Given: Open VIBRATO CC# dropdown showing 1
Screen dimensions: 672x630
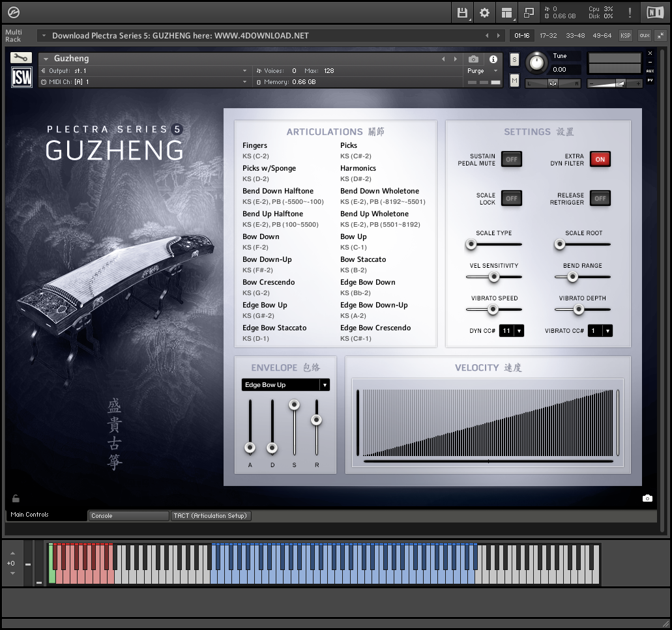Looking at the screenshot, I should pos(600,330).
